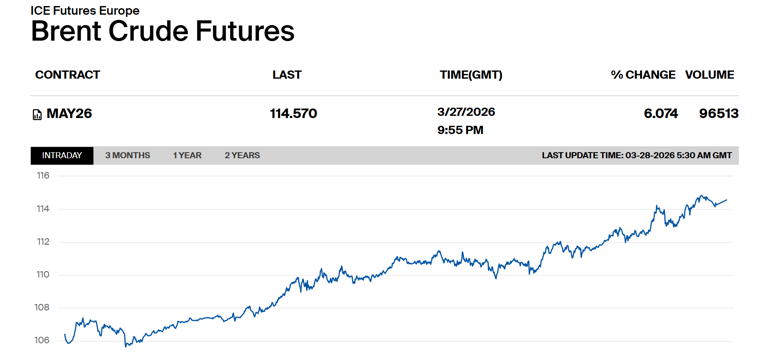
Task: Click the chart line's final data point
Action: coord(726,200)
